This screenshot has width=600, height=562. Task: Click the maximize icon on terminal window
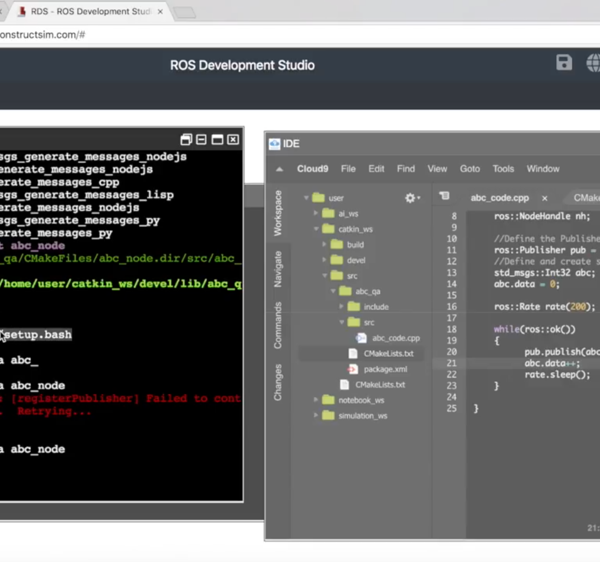coord(217,140)
